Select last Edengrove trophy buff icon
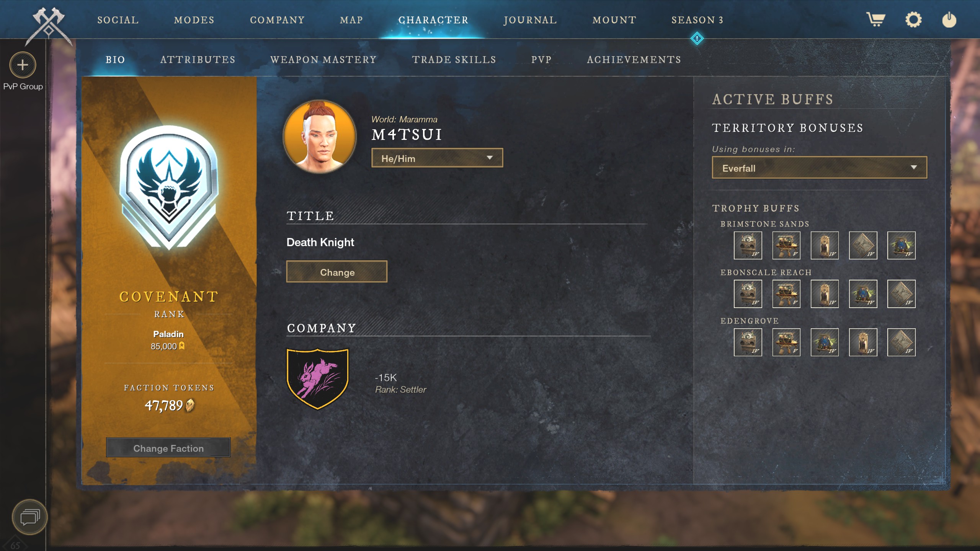Viewport: 980px width, 551px height. click(901, 342)
